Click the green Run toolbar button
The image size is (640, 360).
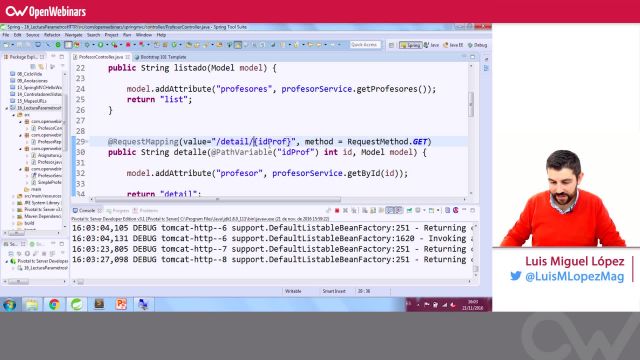pos(100,45)
